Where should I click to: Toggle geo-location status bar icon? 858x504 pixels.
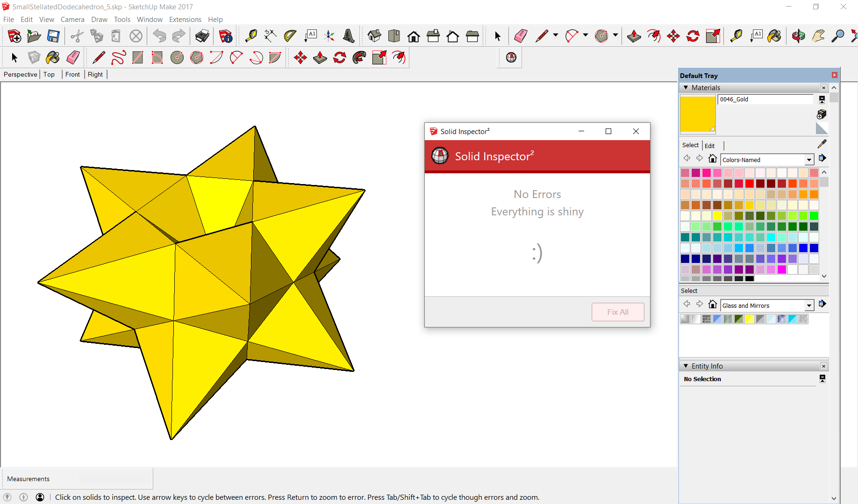[x=7, y=497]
